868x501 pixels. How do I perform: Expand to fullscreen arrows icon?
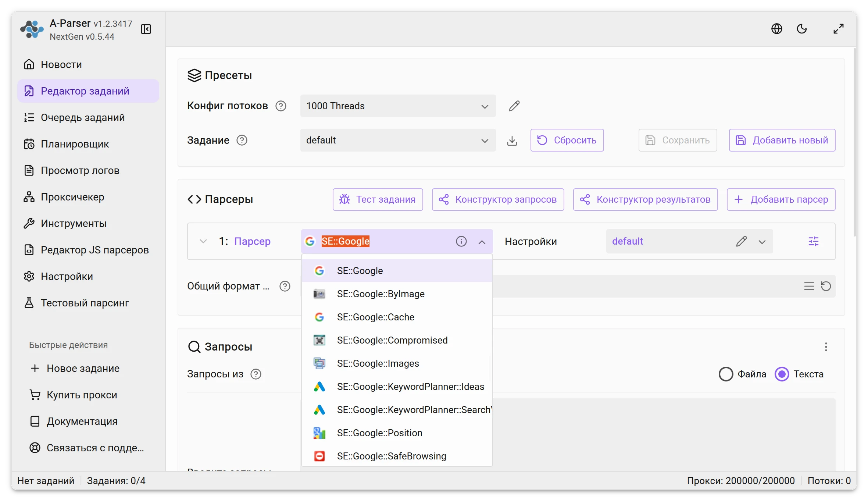pos(838,29)
